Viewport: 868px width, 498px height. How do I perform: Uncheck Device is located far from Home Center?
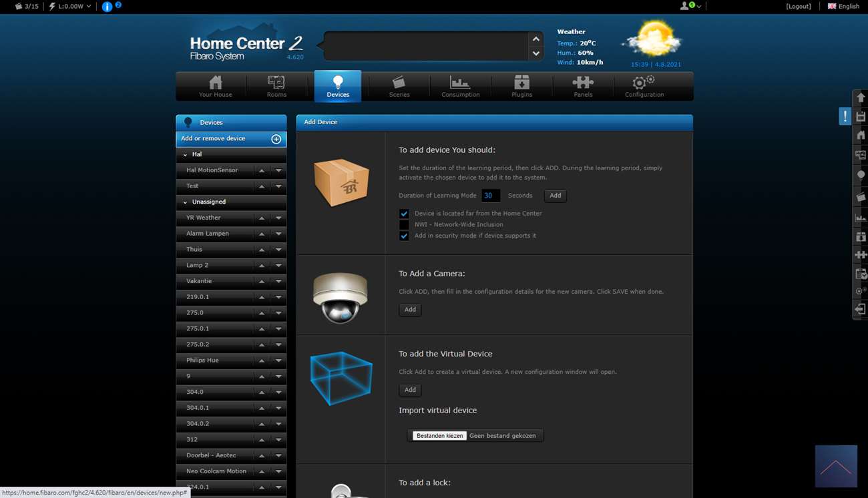pyautogui.click(x=404, y=214)
